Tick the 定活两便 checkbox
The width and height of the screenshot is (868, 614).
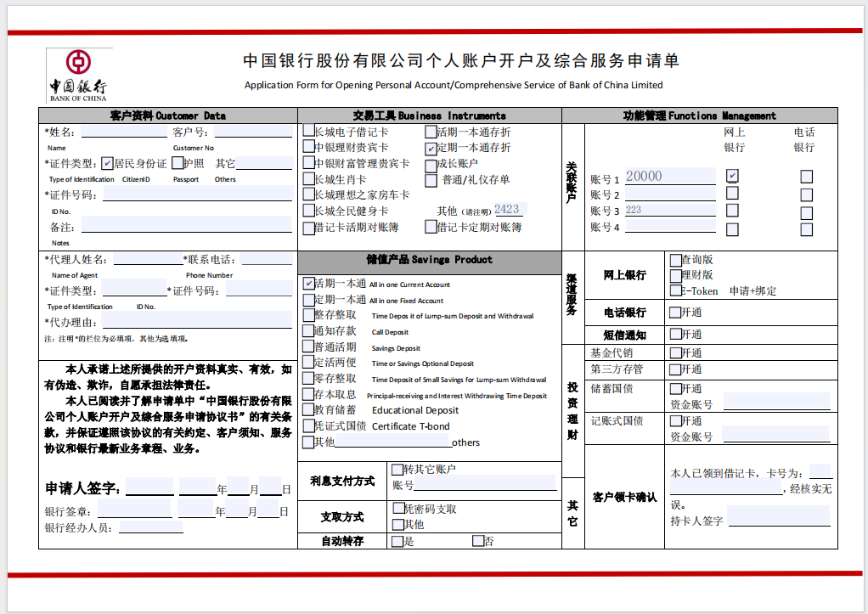pos(309,362)
